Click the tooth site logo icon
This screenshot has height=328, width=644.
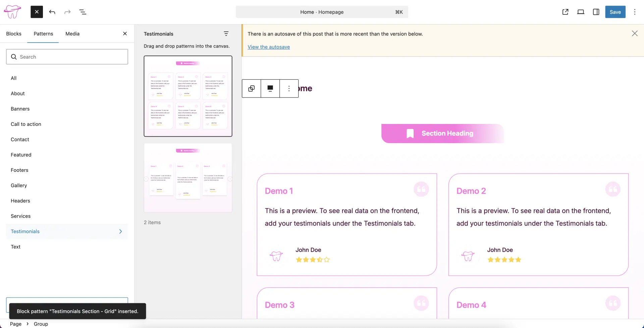coord(12,12)
